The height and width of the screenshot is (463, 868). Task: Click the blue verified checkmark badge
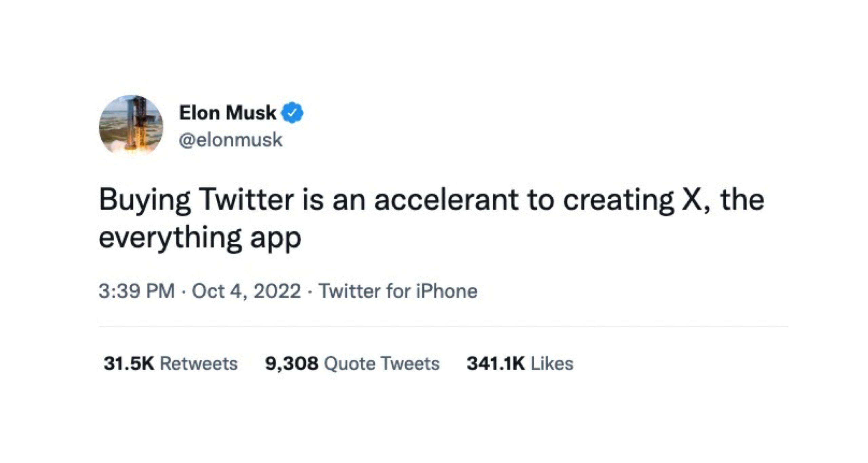click(x=293, y=113)
